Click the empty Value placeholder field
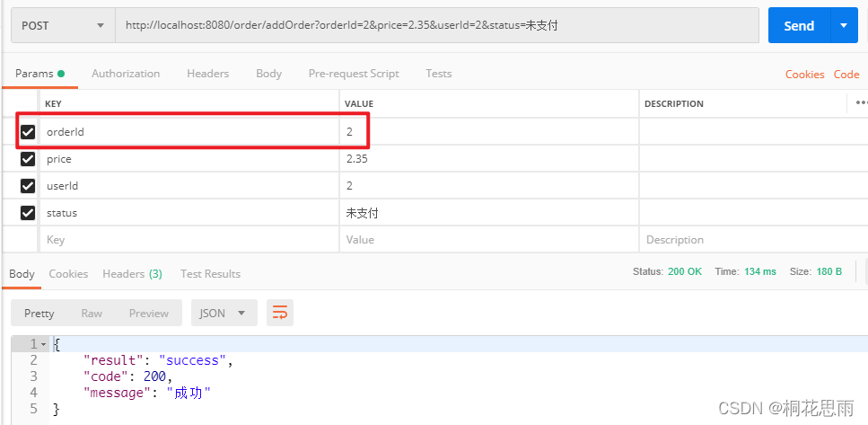Screen dimensions: 868x425 [489, 239]
